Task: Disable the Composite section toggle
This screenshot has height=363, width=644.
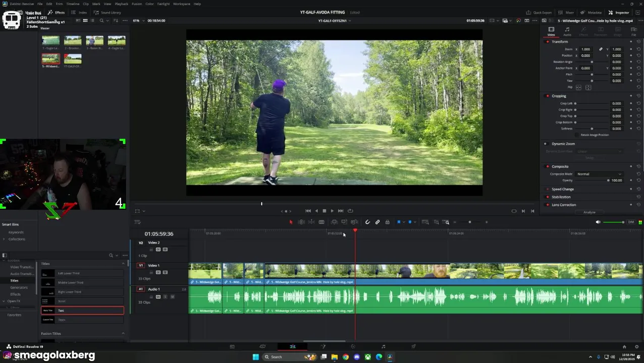Action: pos(548,166)
